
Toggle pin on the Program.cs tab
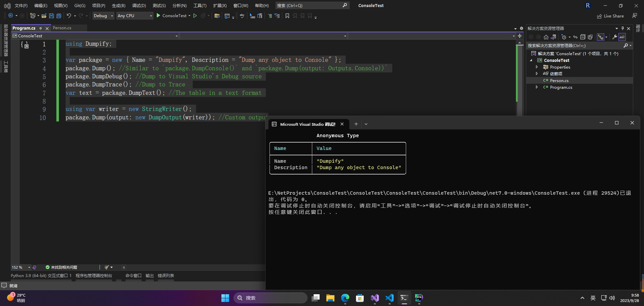(41, 28)
